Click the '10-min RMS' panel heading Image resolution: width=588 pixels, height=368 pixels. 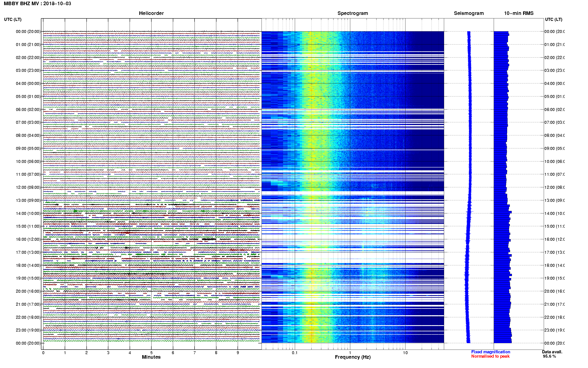(x=519, y=13)
